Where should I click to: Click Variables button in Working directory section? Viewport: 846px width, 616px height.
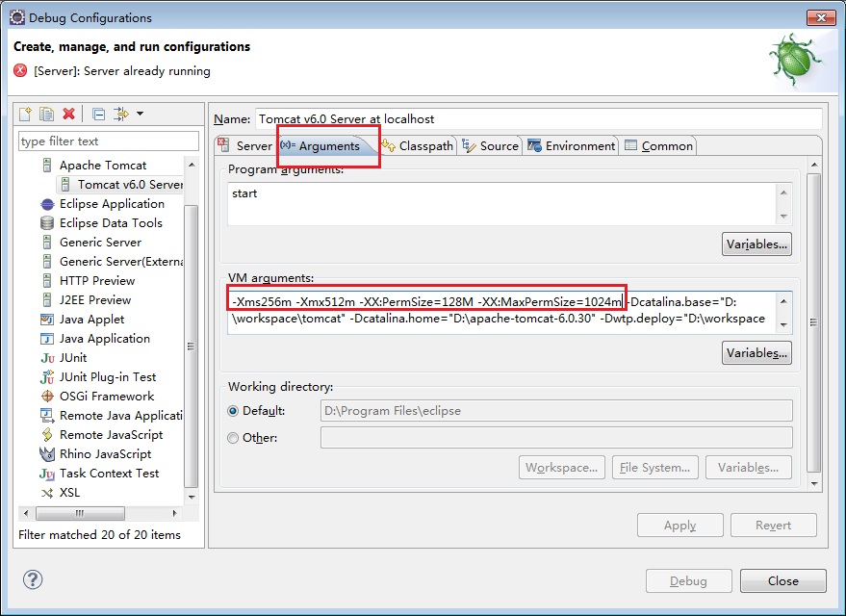tap(749, 468)
